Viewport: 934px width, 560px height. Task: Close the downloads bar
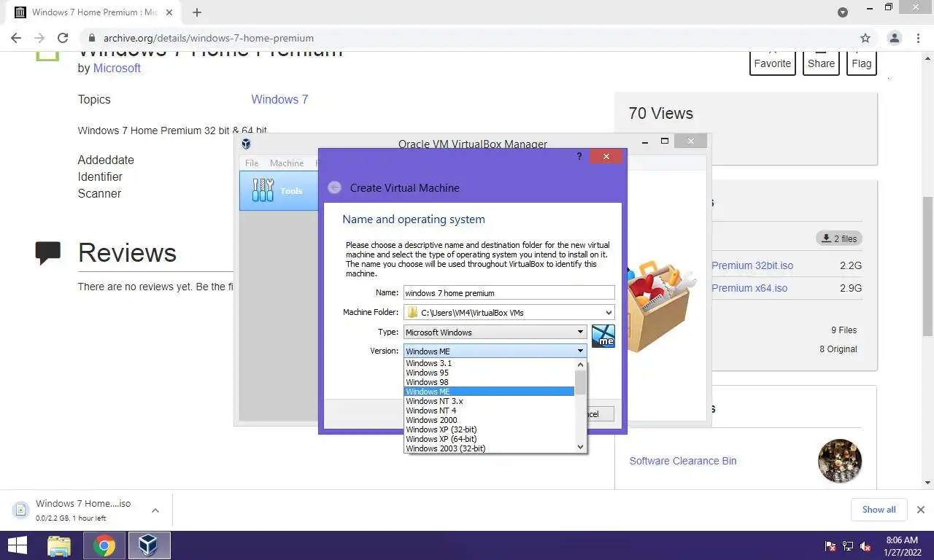point(921,510)
